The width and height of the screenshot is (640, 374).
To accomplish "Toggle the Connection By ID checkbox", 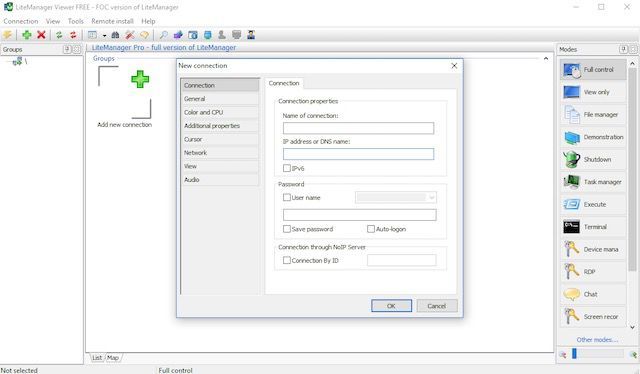I will 287,260.
